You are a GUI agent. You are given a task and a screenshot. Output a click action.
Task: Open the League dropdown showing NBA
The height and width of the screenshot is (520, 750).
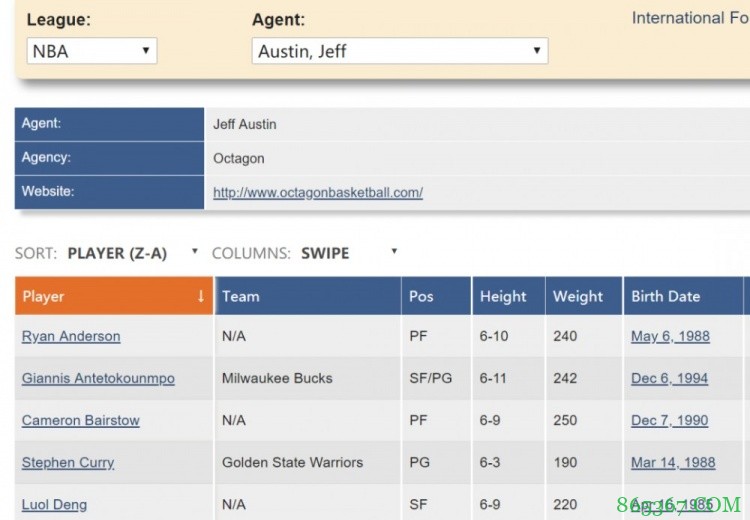click(x=91, y=51)
